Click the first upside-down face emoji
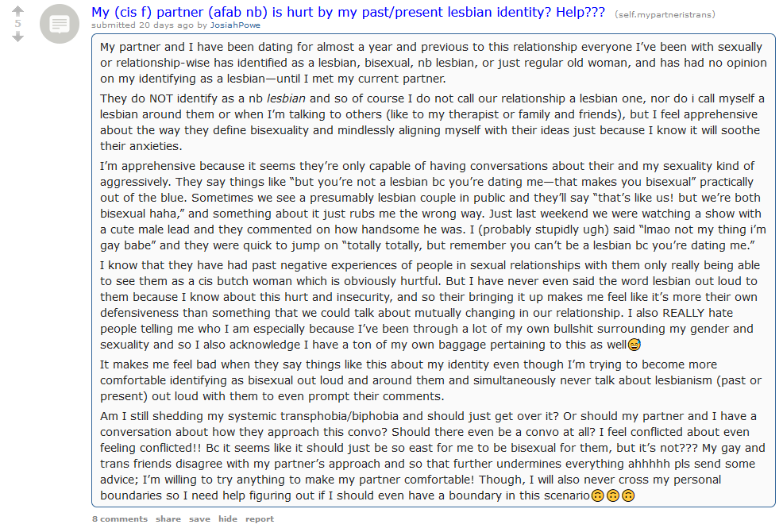 click(x=597, y=495)
